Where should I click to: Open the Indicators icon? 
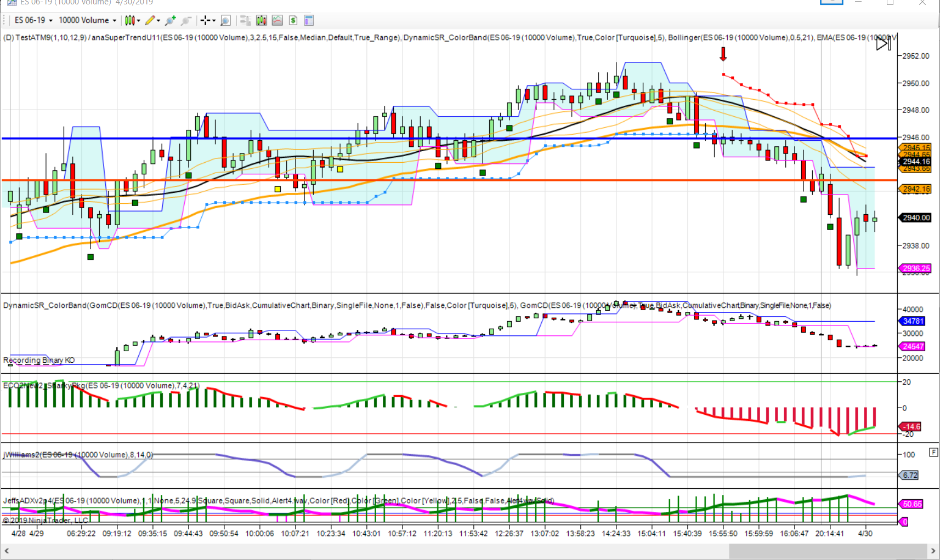[x=278, y=20]
